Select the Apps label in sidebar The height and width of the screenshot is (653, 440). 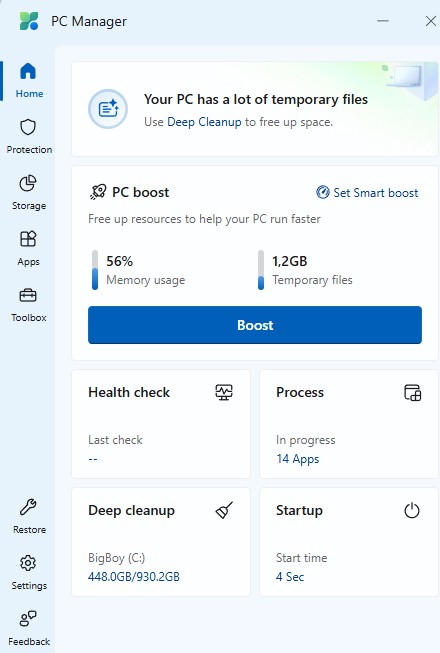[28, 262]
